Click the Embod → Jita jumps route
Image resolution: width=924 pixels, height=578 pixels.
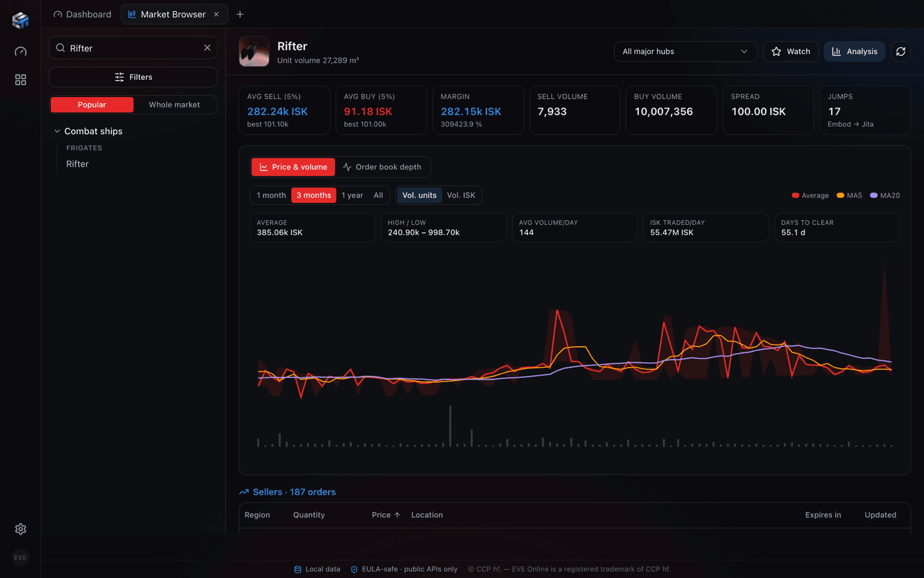tap(851, 124)
